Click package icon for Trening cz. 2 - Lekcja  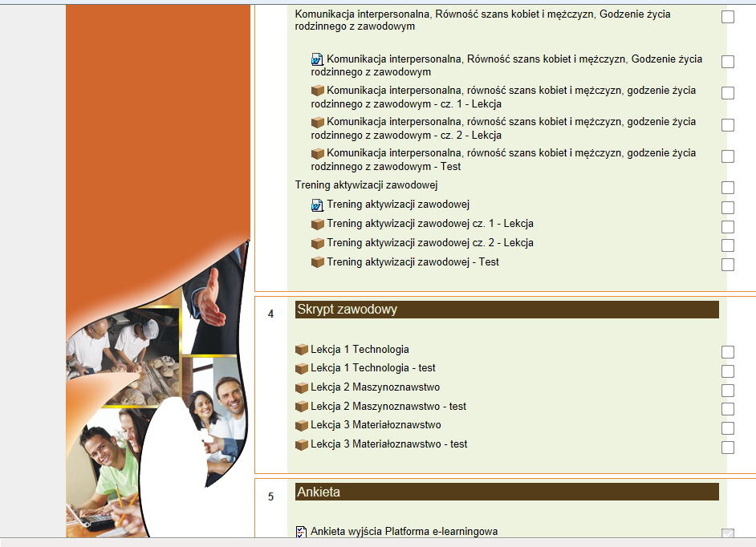coord(317,243)
